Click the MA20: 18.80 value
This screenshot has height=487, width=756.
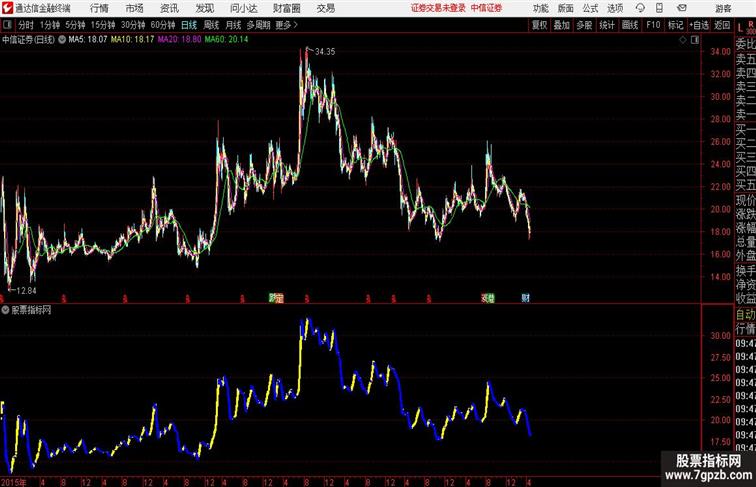(x=179, y=40)
